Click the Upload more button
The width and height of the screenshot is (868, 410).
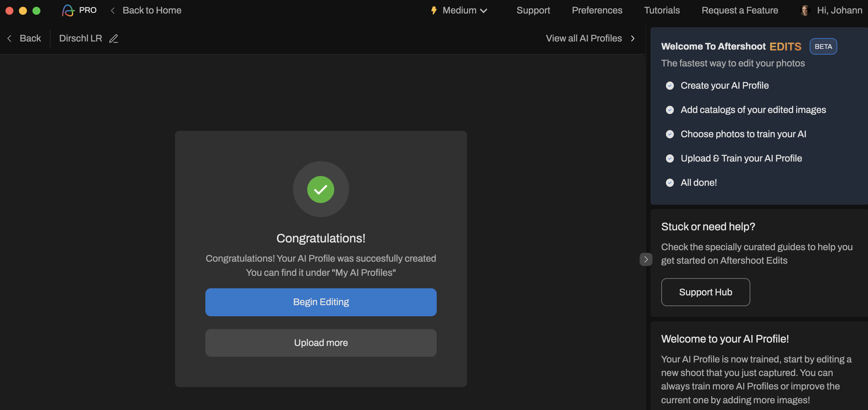pos(321,343)
